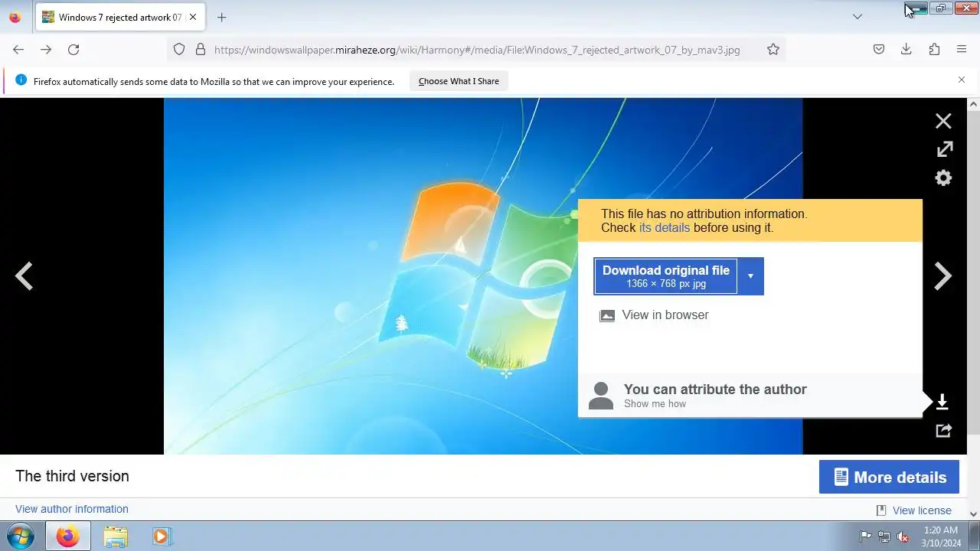980x551 pixels.
Task: Go back to the previous page
Action: (18, 50)
